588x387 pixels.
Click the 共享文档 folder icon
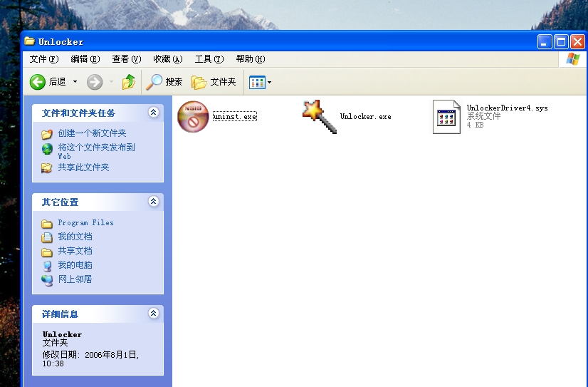(x=47, y=252)
